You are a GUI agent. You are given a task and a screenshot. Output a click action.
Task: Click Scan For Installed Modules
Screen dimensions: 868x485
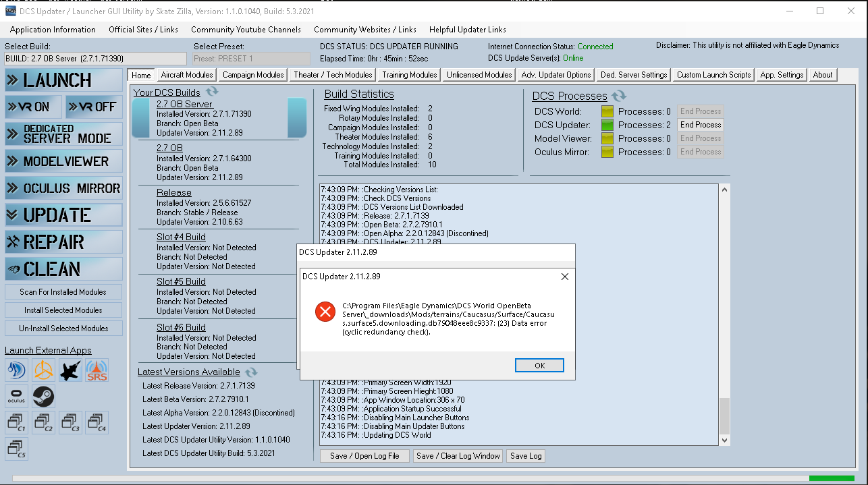[63, 292]
